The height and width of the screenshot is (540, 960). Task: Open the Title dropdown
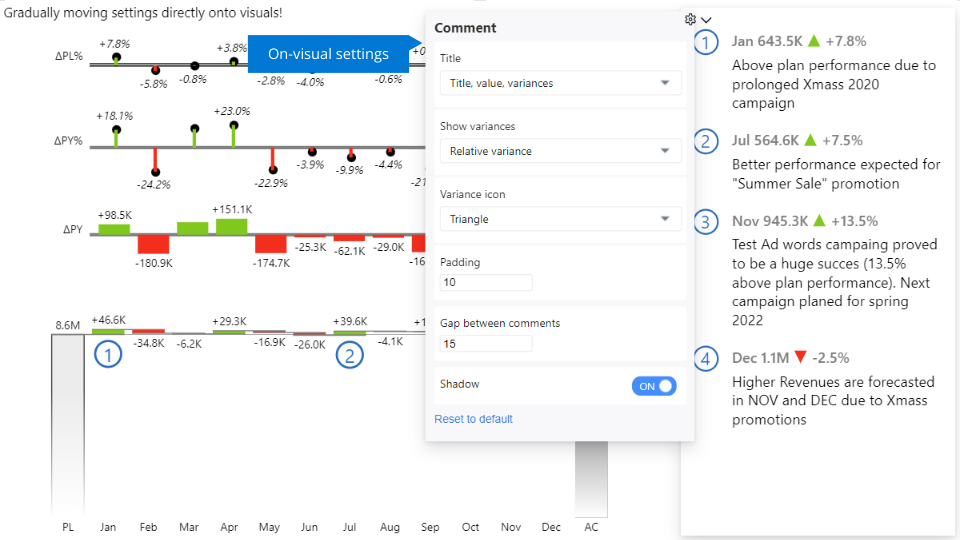click(x=560, y=83)
